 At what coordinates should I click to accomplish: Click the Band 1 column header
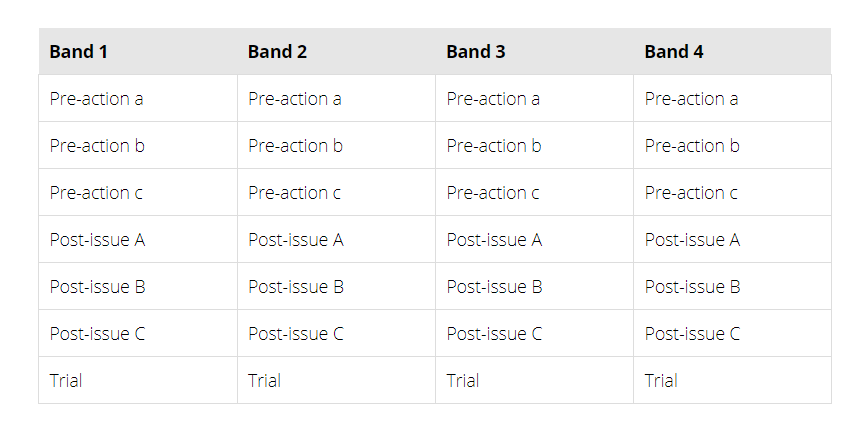(79, 52)
